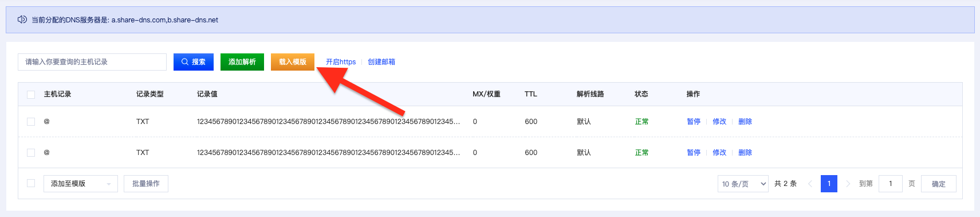Viewport: 980px width, 217px height.
Task: Go to previous page arrow
Action: (810, 184)
